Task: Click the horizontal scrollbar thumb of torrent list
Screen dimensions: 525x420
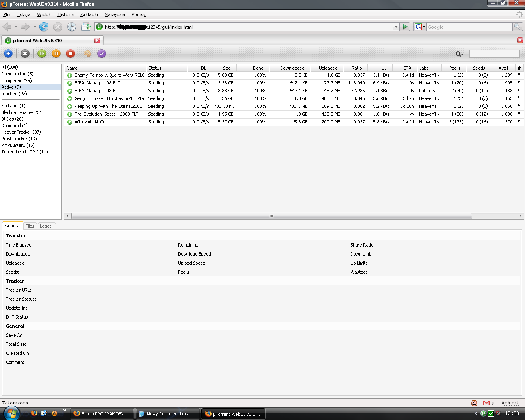Action: click(272, 216)
